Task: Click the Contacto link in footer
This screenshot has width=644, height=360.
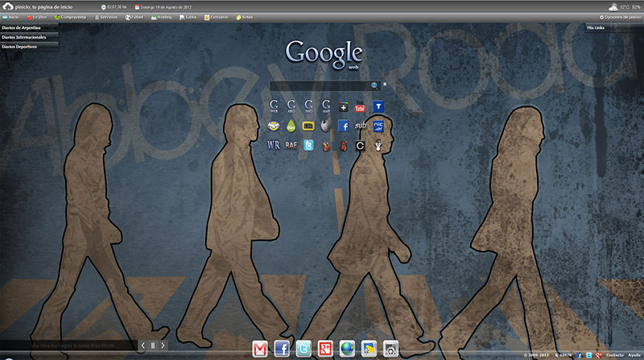Action: pyautogui.click(x=614, y=355)
